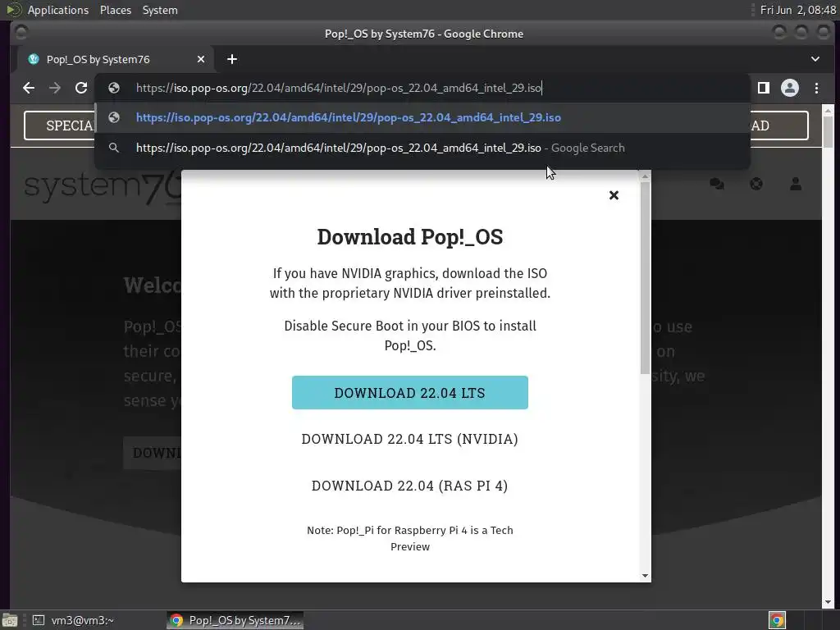Close the Pop!_OS by System76 tab
840x630 pixels.
(201, 59)
